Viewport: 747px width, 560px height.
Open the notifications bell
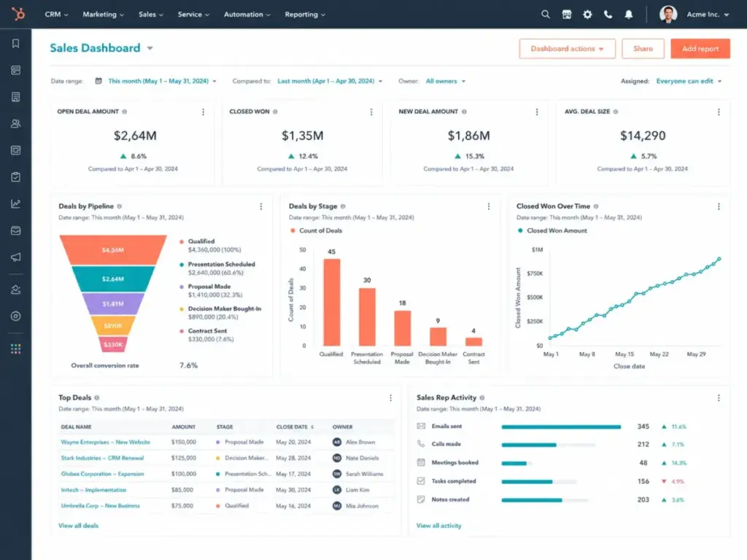(x=629, y=15)
